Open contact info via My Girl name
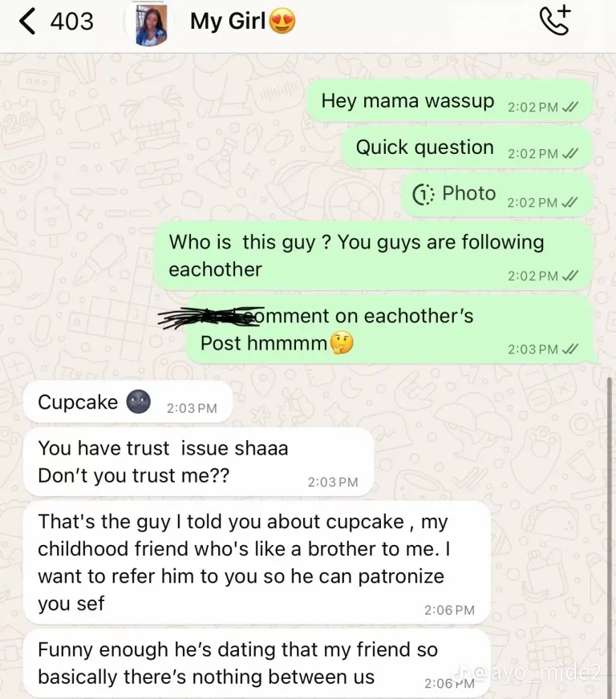 point(228,21)
